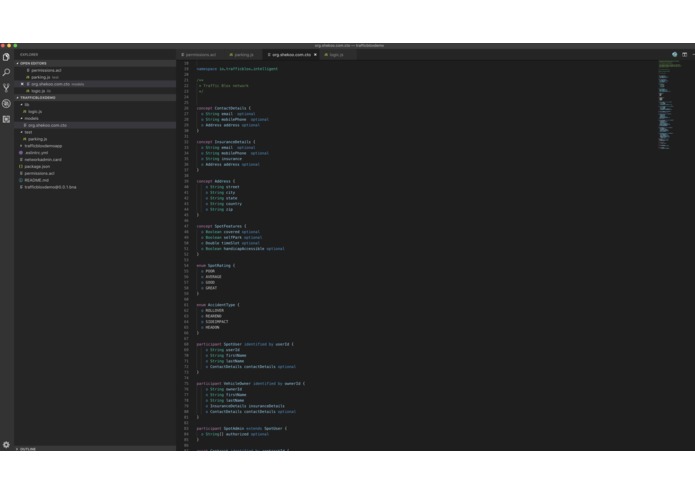Click 'concept ContactDetails' in the code
The height and width of the screenshot is (494, 695).
point(223,108)
